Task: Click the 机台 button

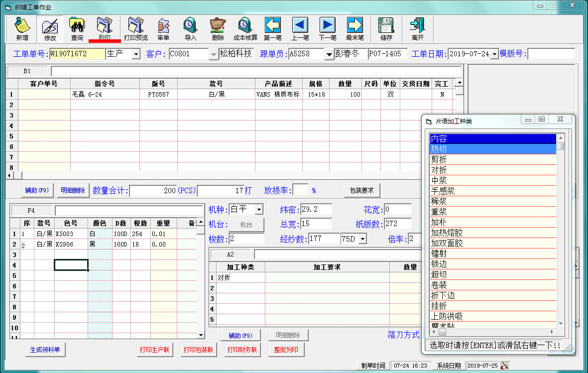Action: point(246,225)
